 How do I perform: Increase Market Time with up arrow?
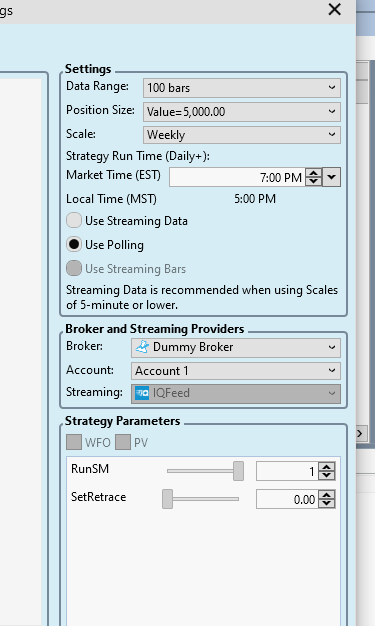tap(314, 173)
